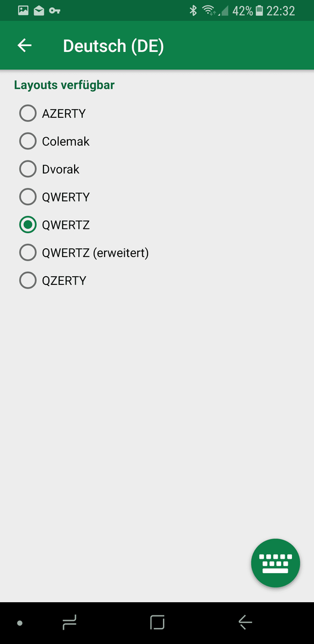The width and height of the screenshot is (314, 644).
Task: Tap the battery icon in status bar
Action: coord(259,11)
